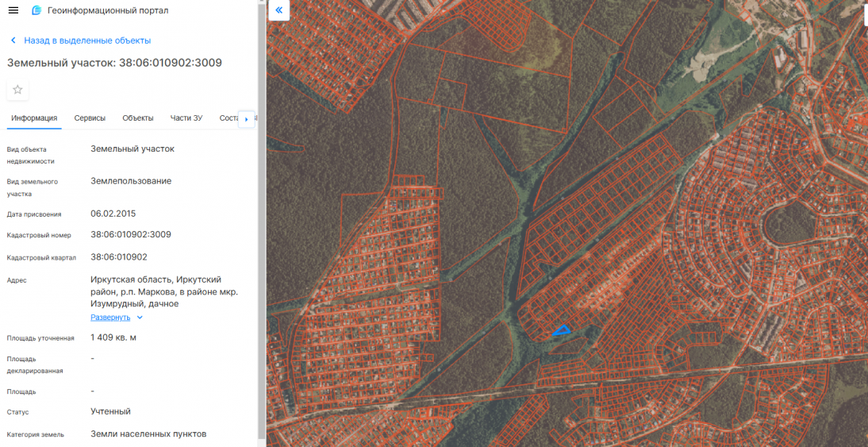
Task: Switch to the Части ЗУ tab
Action: (x=186, y=118)
